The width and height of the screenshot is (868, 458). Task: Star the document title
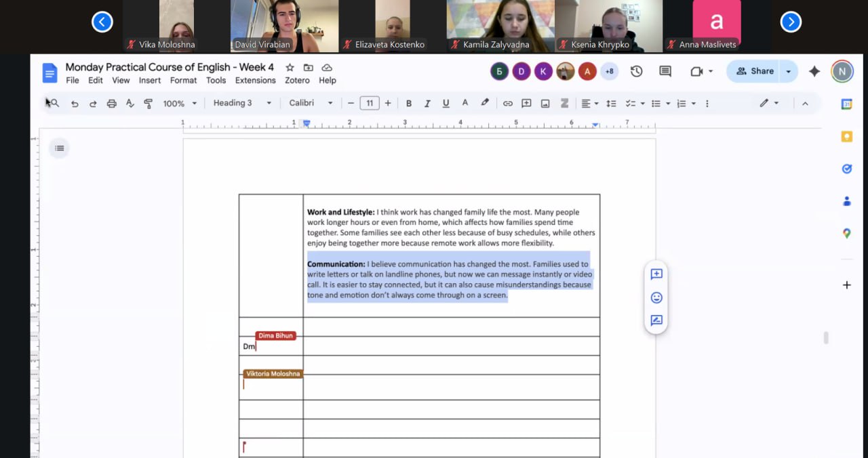(x=290, y=68)
